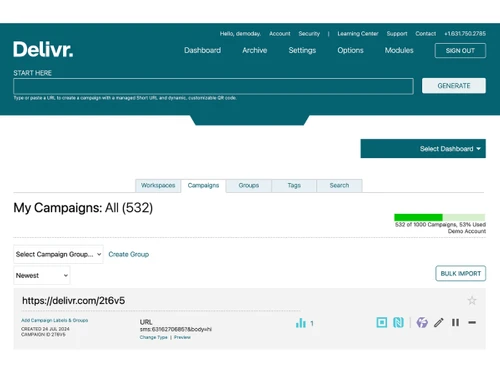
Task: Click the campaign usage progress bar
Action: point(439,217)
